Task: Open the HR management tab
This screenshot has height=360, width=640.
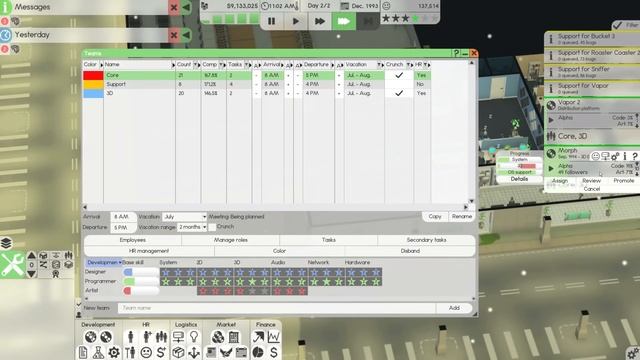Action: (x=149, y=251)
